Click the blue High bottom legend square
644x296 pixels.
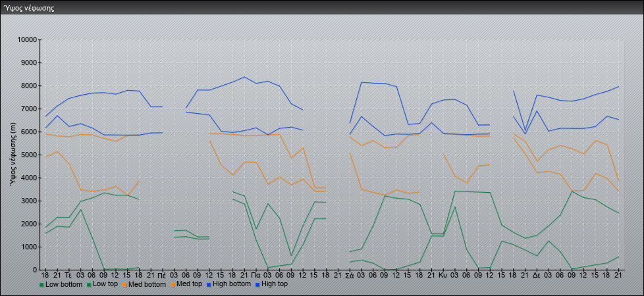coord(207,285)
